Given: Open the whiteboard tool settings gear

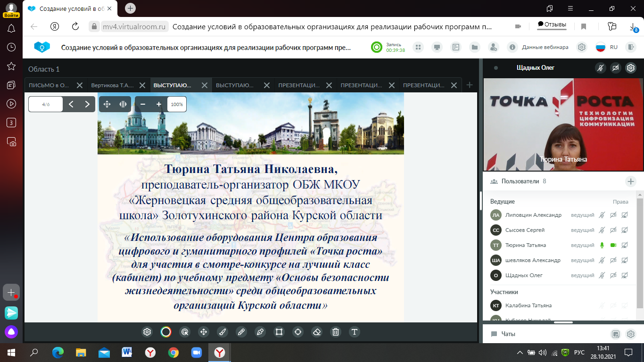Looking at the screenshot, I should click(x=147, y=332).
